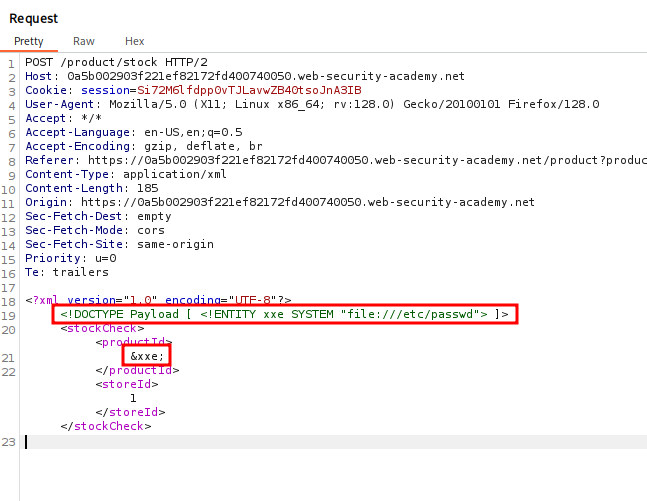647x501 pixels.
Task: Click the opening stockCheck tag
Action: coord(102,329)
